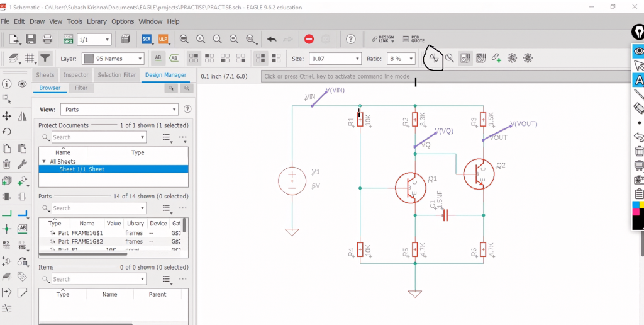The height and width of the screenshot is (325, 644).
Task: Open the Ratio 8% dropdown
Action: (x=401, y=59)
